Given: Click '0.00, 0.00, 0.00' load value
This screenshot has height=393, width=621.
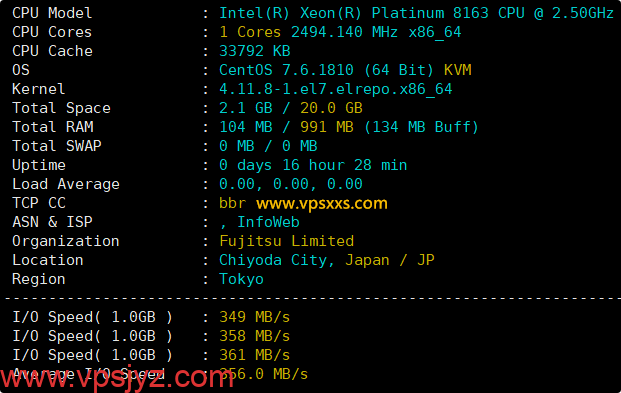Looking at the screenshot, I should [291, 184].
